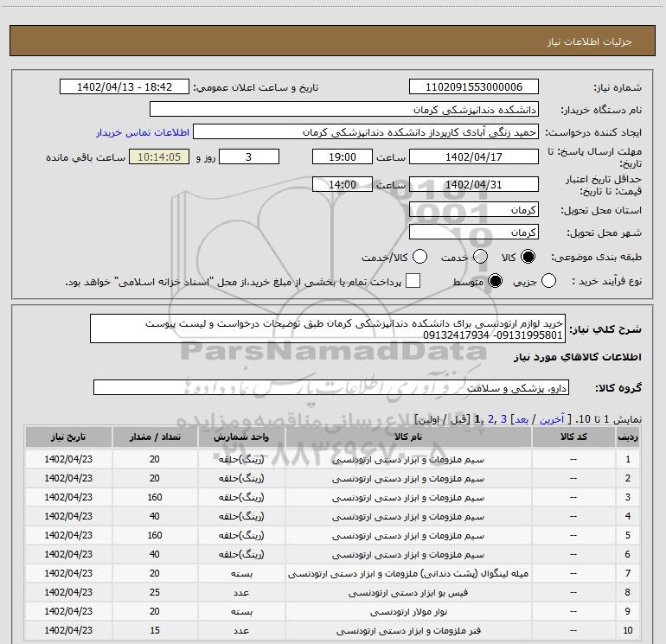Viewport: 666px width, 644px height.
Task: Click the ردیف column header
Action: tap(628, 437)
